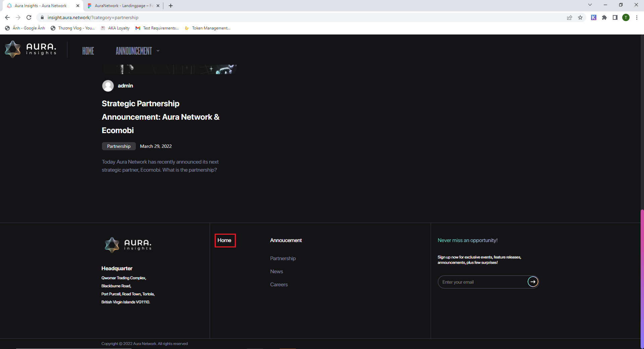Screen dimensions: 644x349
Task: Bookmark this page with the star icon
Action: tap(580, 17)
